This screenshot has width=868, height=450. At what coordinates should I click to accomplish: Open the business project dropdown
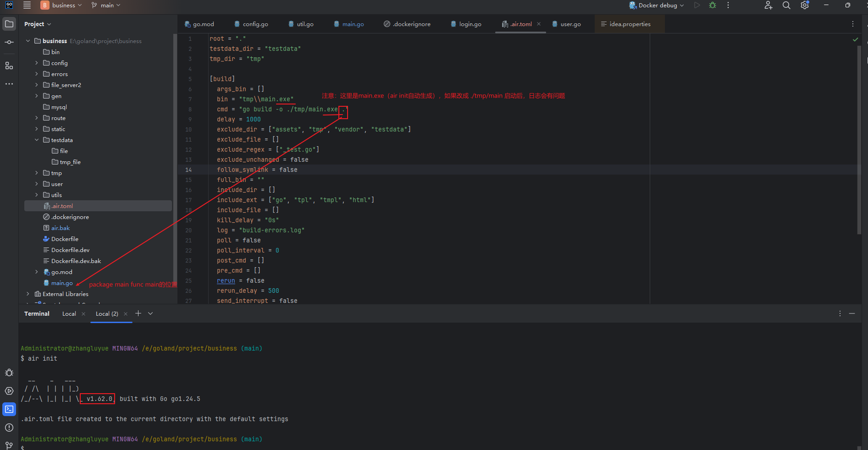tap(61, 5)
